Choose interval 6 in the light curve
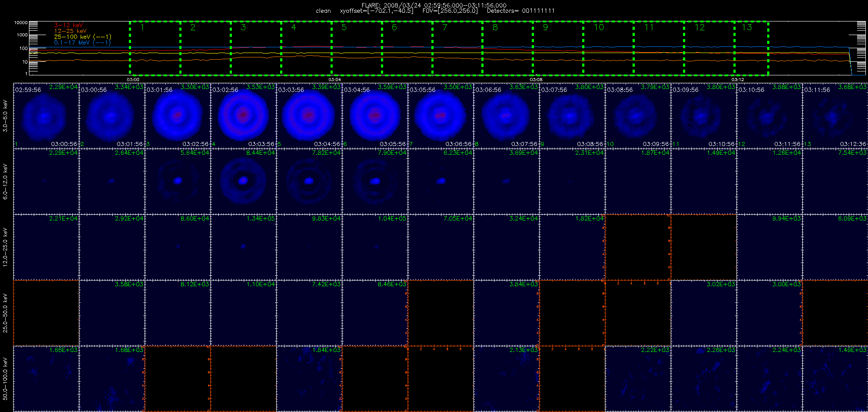 click(407, 48)
